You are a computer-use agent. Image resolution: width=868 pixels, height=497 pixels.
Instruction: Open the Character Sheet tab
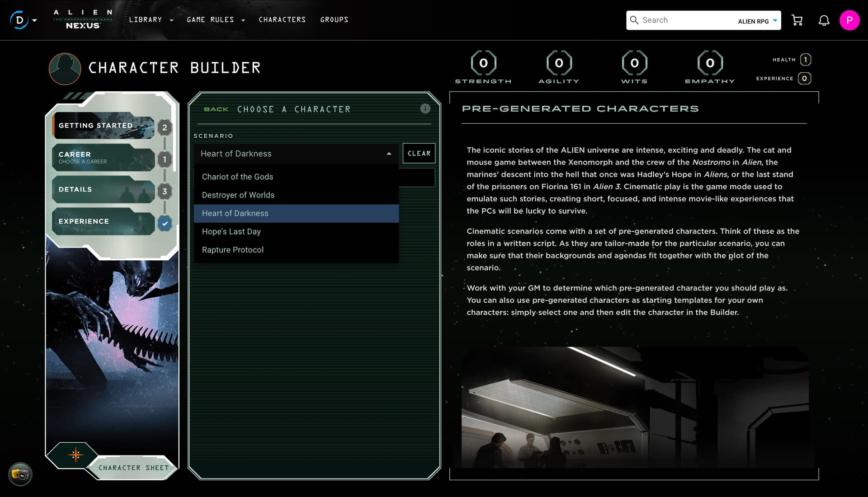133,468
